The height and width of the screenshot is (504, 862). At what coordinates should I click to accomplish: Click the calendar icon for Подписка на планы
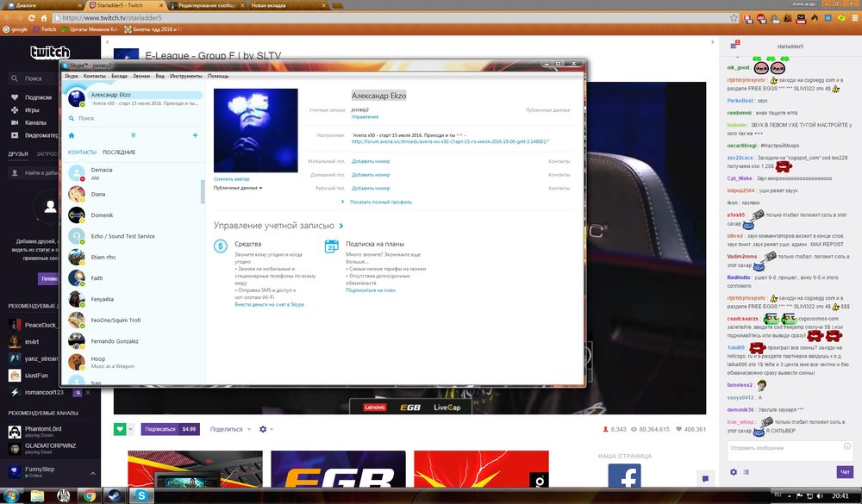point(332,246)
